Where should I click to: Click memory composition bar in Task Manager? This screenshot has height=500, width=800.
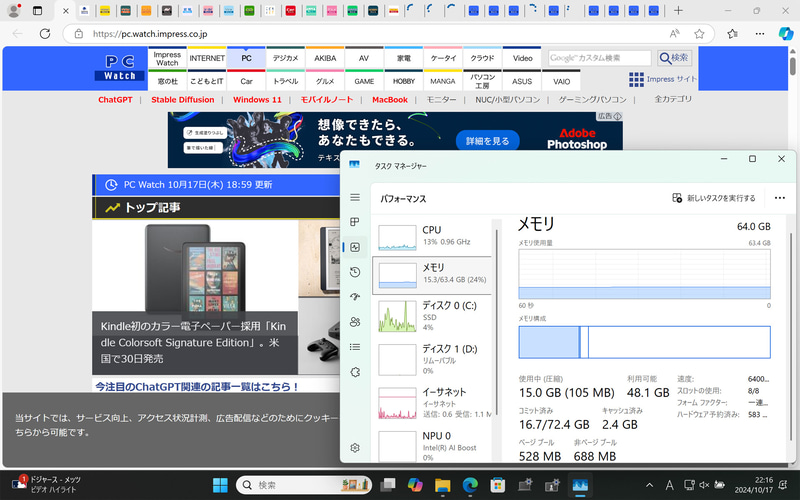pos(644,342)
